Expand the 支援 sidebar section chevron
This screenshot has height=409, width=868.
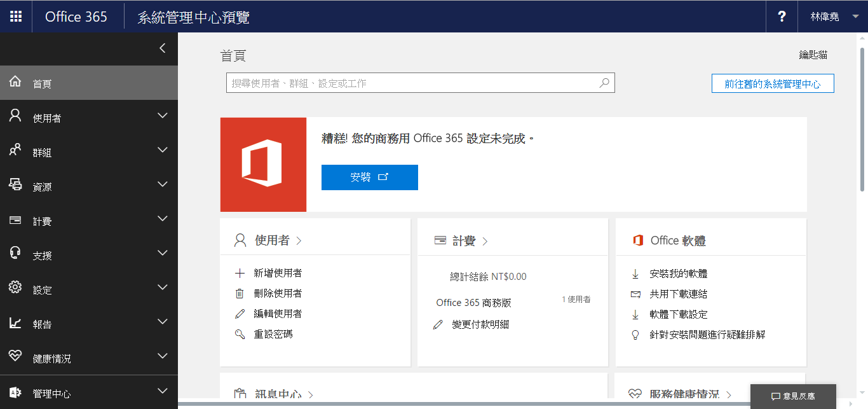pyautogui.click(x=163, y=253)
